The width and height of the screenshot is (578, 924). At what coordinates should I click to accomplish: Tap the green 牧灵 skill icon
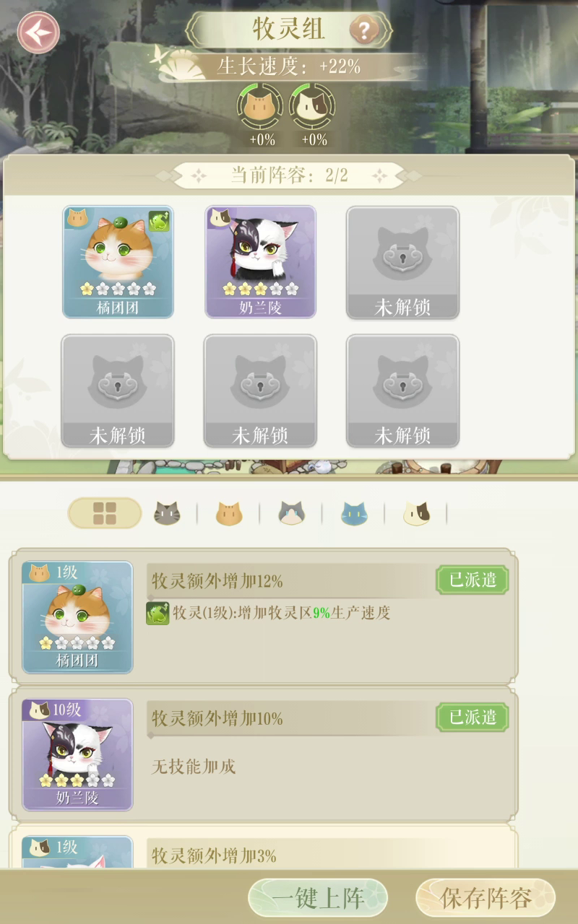pos(158,613)
